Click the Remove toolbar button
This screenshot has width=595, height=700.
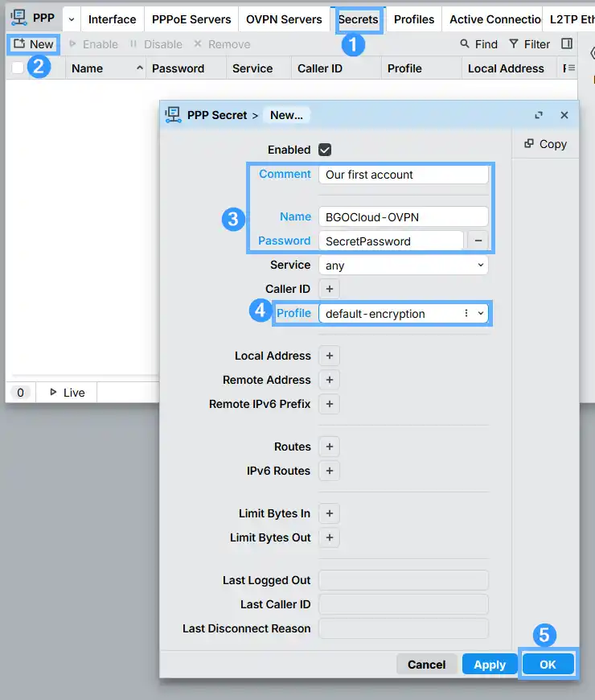[x=222, y=44]
